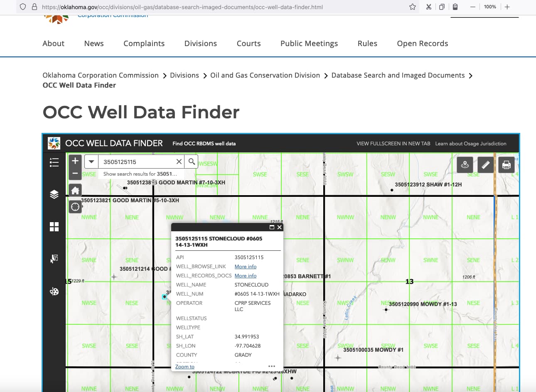Screen dimensions: 536x392
Task: Open the Complaints menu
Action: coord(144,44)
